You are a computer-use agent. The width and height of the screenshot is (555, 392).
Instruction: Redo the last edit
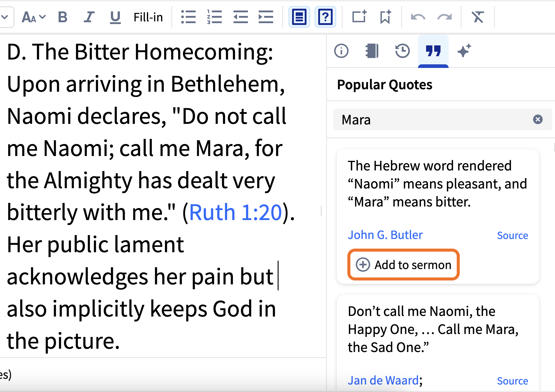coord(444,17)
